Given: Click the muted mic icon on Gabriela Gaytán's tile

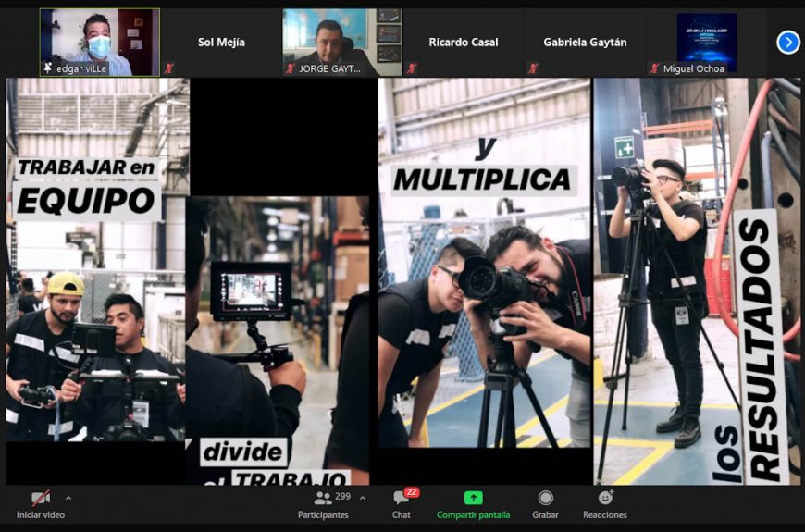Looking at the screenshot, I should [533, 68].
